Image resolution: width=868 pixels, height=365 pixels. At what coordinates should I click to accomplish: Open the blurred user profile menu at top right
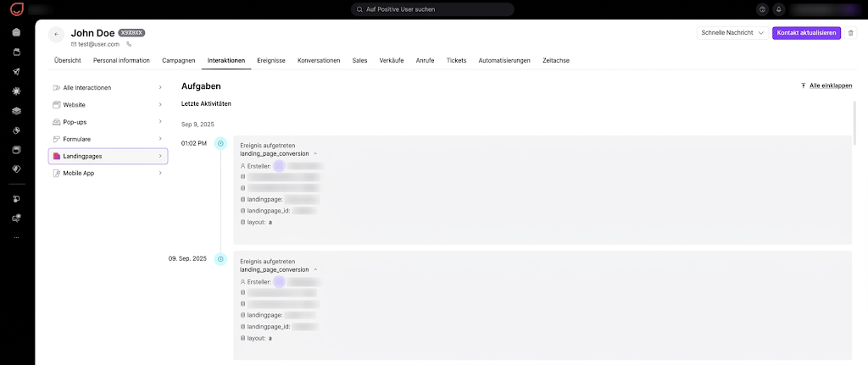[x=824, y=9]
